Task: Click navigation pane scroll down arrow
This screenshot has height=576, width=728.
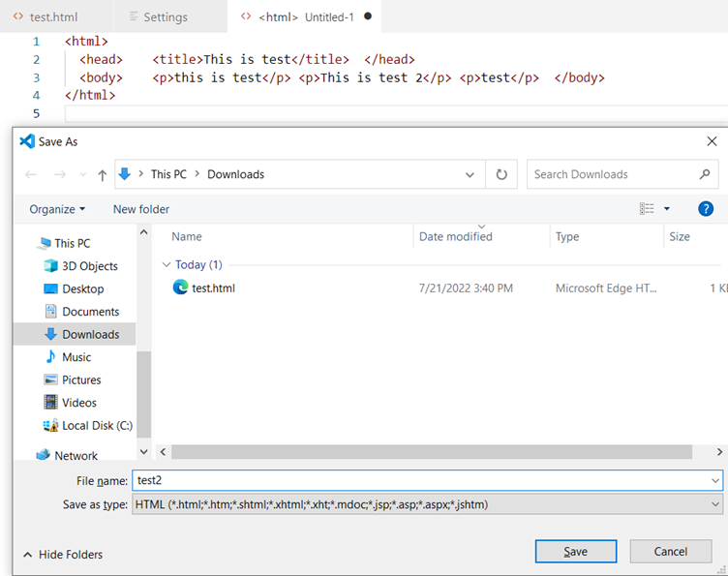Action: point(144,452)
